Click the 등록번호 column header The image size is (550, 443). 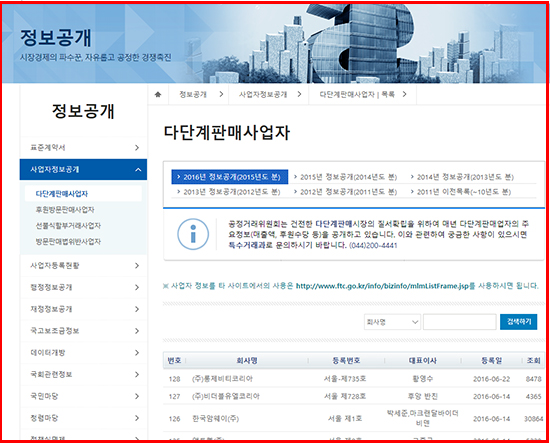click(x=346, y=361)
